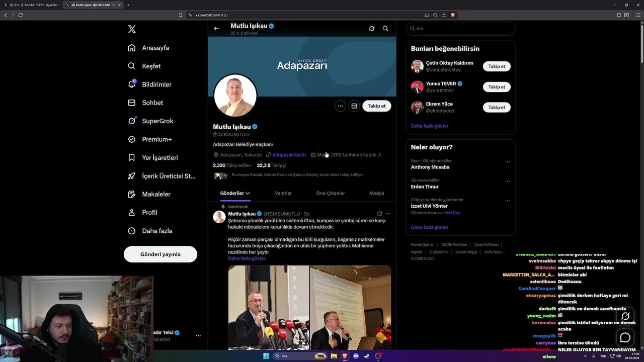Go to Anasayfa in the sidebar
Viewport: 644px width, 362px height.
point(148,48)
